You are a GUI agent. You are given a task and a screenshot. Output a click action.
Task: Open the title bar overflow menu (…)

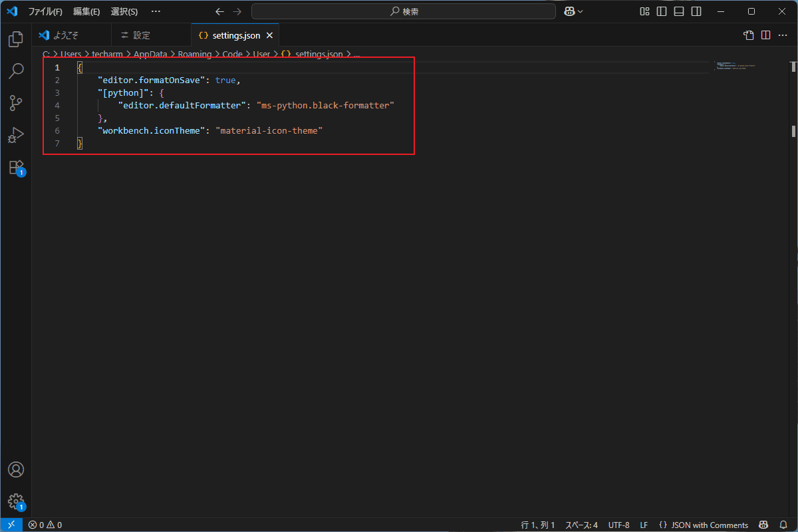156,11
